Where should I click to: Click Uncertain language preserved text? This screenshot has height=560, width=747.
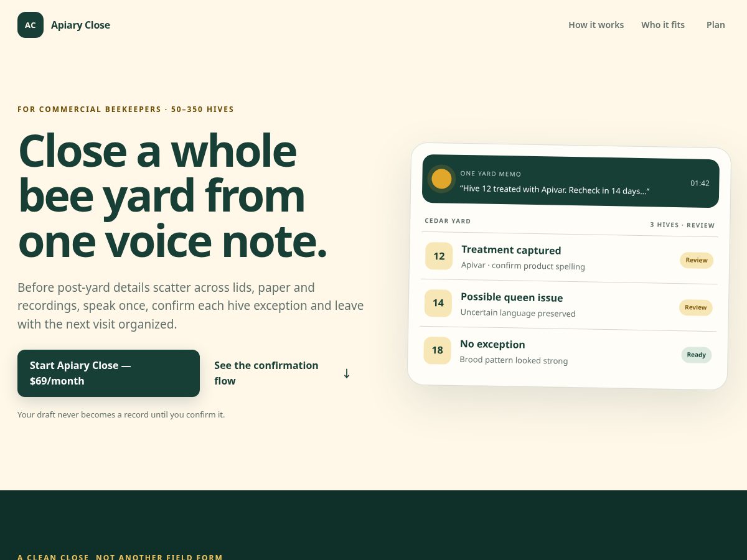click(x=518, y=312)
